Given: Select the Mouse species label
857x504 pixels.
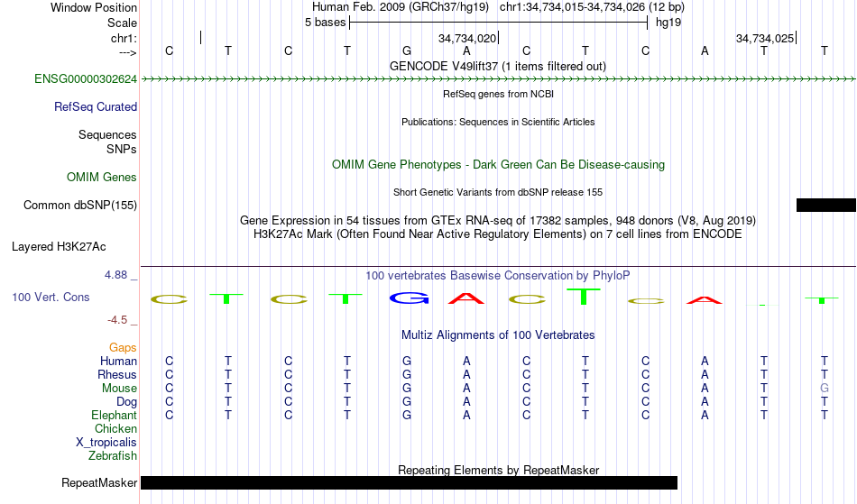Looking at the screenshot, I should coord(119,389).
